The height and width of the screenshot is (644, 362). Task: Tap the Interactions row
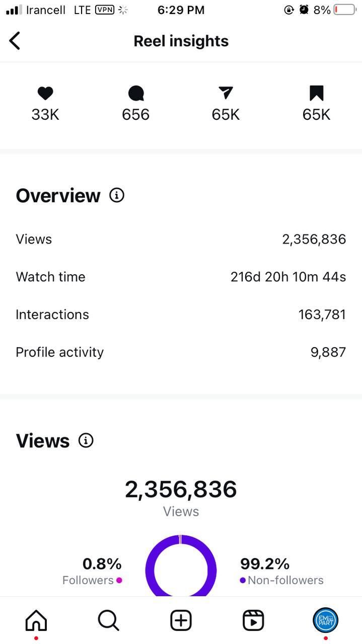click(181, 314)
